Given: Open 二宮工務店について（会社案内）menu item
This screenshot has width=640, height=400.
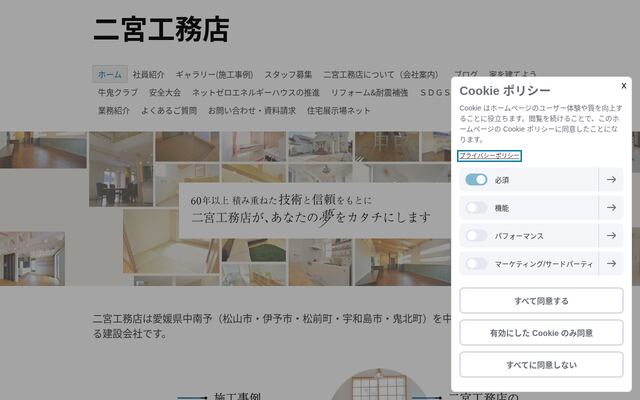Looking at the screenshot, I should pos(381,75).
